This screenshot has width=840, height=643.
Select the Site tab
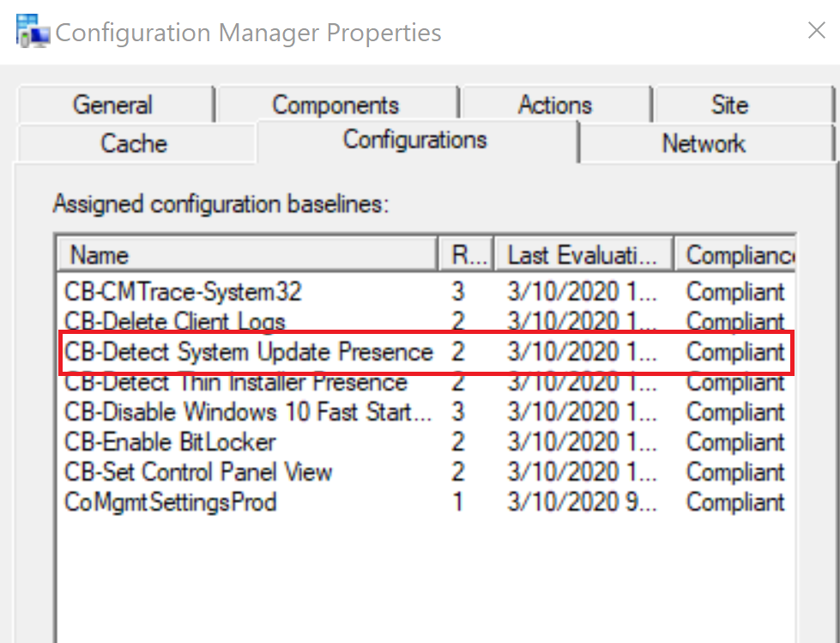(728, 105)
